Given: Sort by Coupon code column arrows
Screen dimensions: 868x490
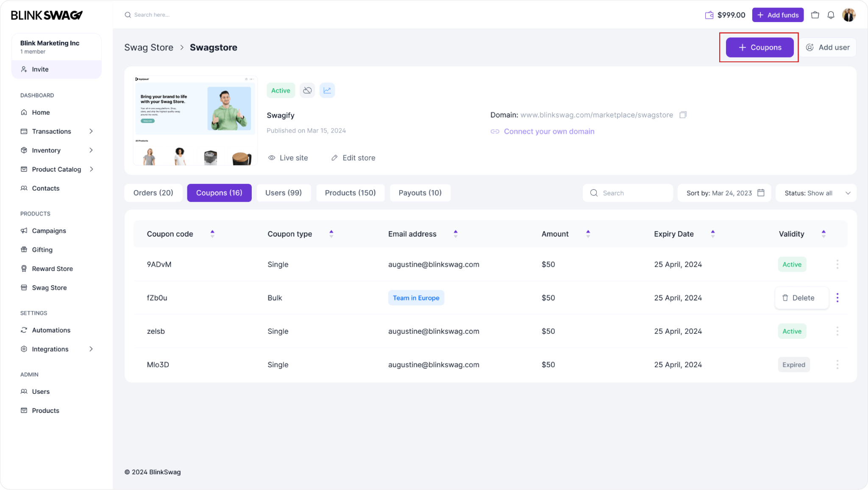Looking at the screenshot, I should pyautogui.click(x=212, y=234).
